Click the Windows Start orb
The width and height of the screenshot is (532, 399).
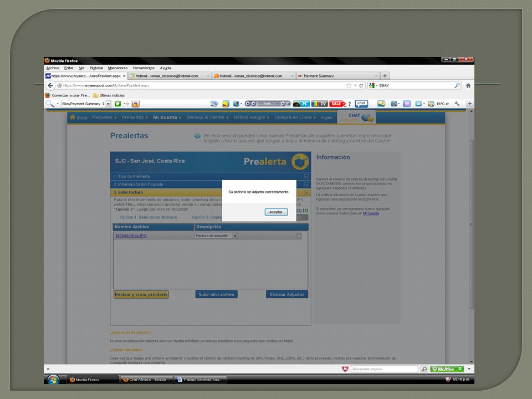(53, 379)
